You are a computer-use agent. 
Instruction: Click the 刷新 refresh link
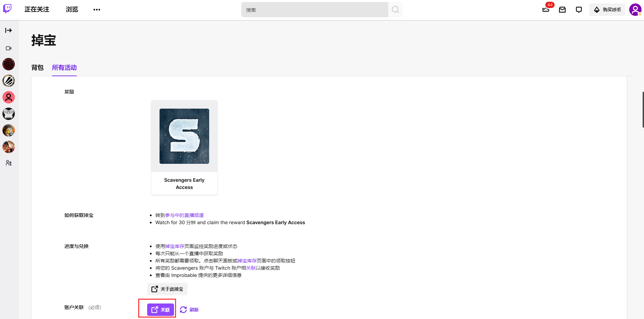189,310
